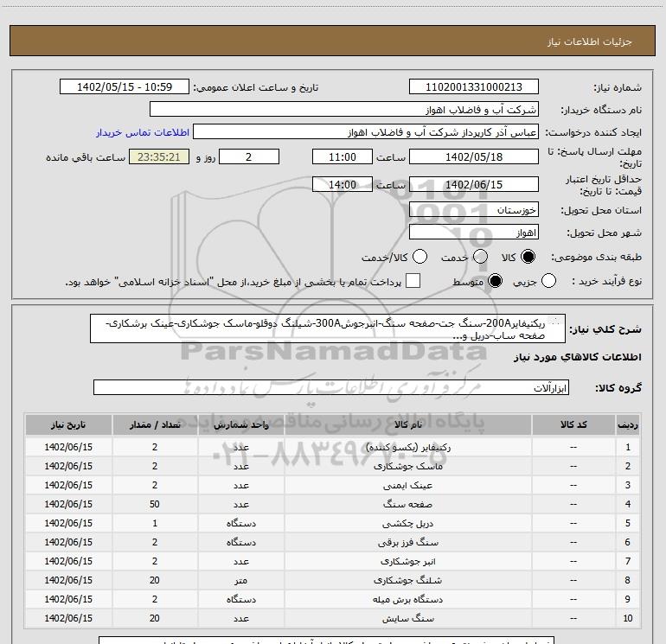This screenshot has height=644, width=666.
Task: Toggle the Islamic treasury payment checkbox
Action: pyautogui.click(x=413, y=281)
